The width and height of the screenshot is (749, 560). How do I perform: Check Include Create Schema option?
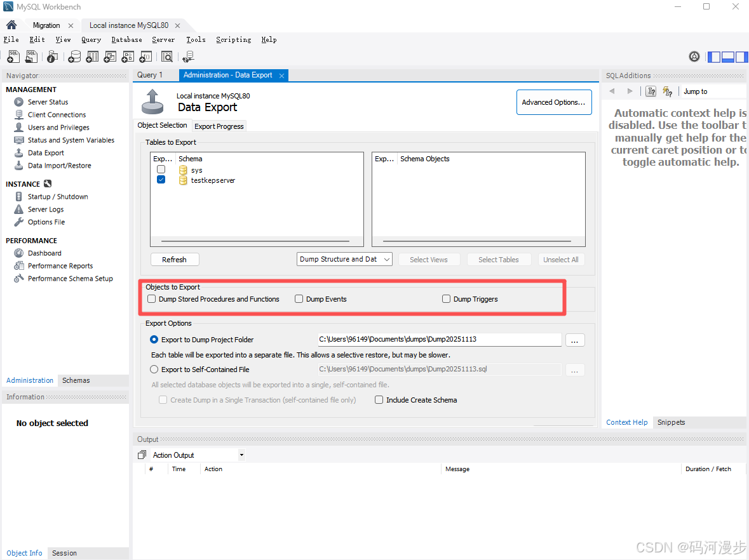379,400
